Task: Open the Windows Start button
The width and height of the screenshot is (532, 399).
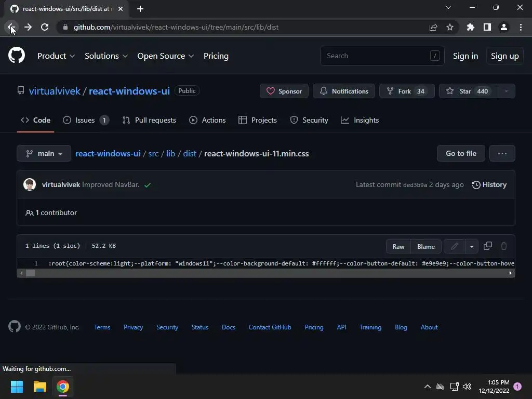Action: tap(17, 387)
